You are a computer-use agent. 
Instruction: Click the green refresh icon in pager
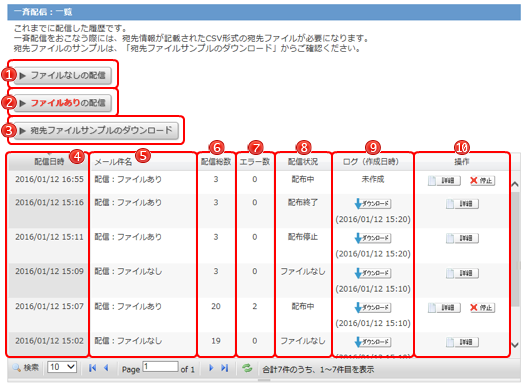point(247,368)
